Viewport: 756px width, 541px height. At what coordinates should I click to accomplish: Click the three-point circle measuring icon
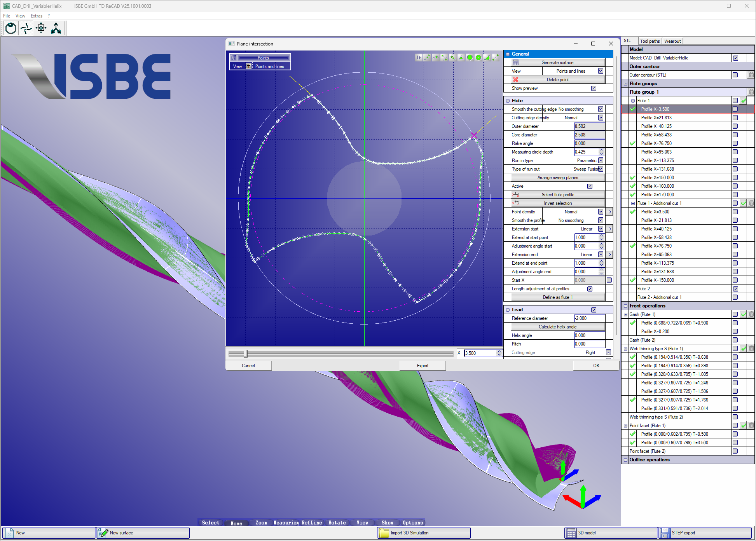pyautogui.click(x=470, y=58)
